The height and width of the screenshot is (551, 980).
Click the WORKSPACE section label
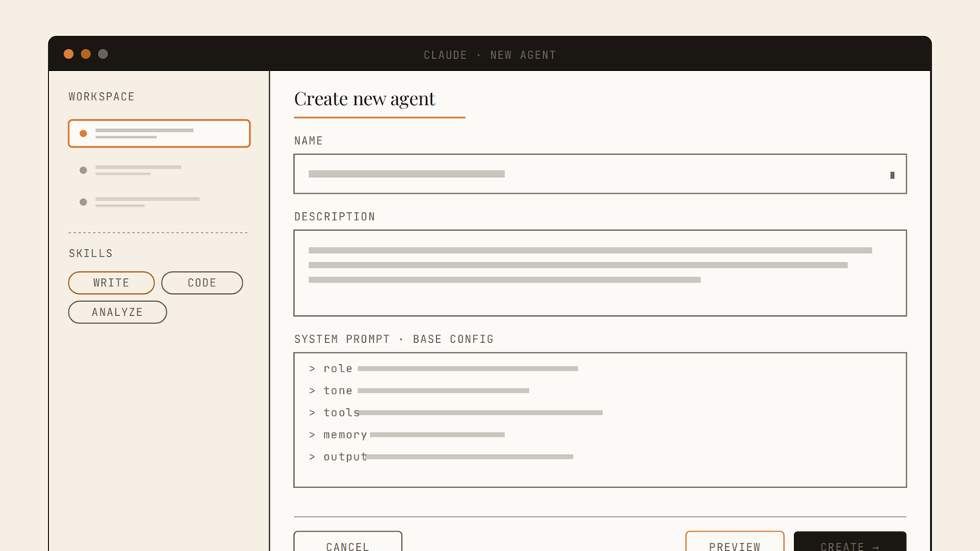click(102, 96)
